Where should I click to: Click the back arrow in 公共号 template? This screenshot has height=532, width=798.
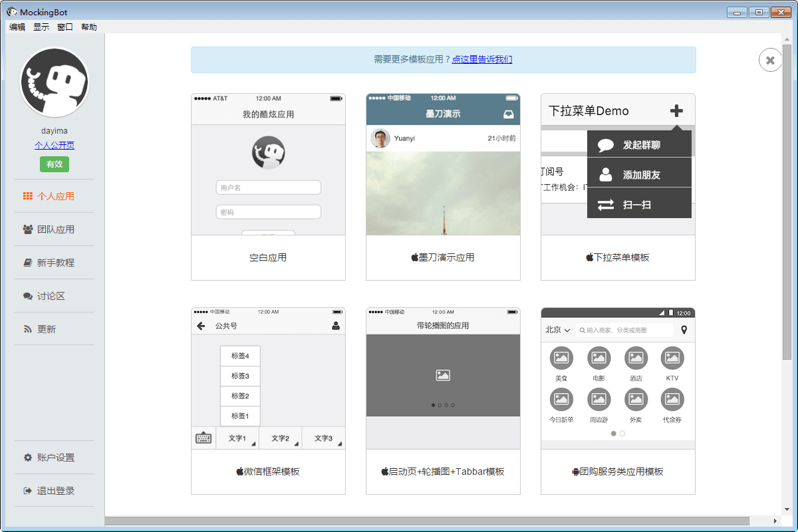(201, 326)
